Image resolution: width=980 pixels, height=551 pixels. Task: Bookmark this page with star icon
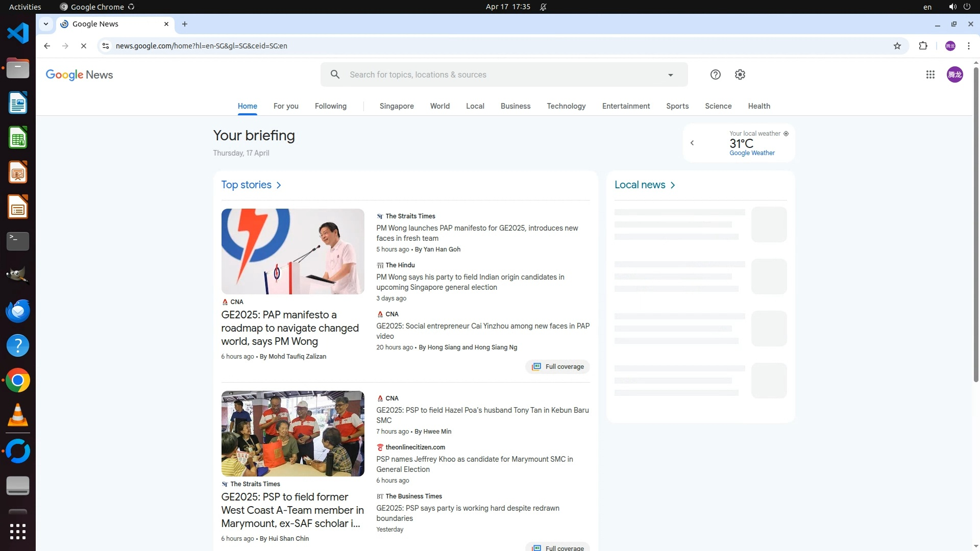897,46
